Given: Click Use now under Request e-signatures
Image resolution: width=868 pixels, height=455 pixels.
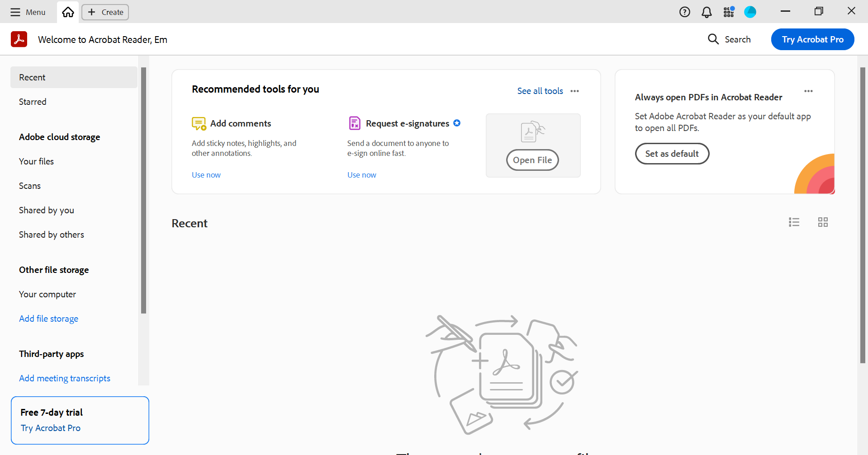Looking at the screenshot, I should point(362,175).
